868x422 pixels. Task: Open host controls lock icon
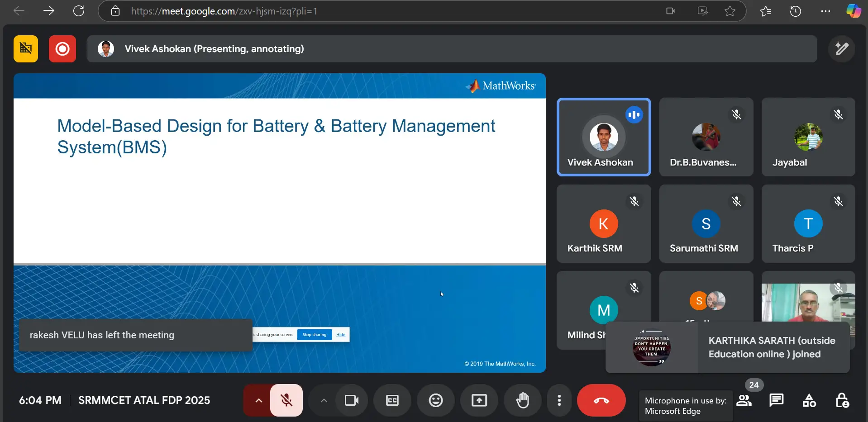842,400
